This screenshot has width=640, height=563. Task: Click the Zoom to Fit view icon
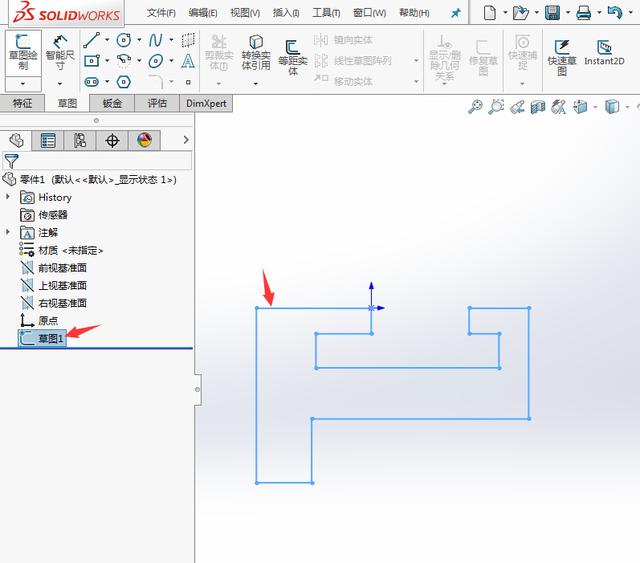(x=475, y=107)
